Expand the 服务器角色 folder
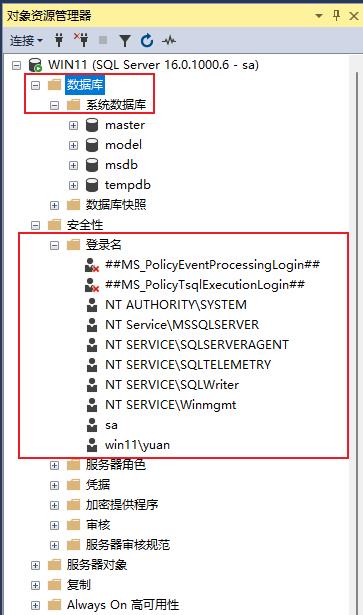This screenshot has width=363, height=615. pyautogui.click(x=54, y=465)
